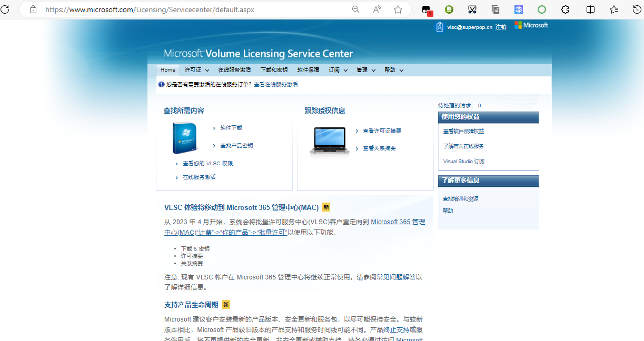The width and height of the screenshot is (644, 341).
Task: Click the 注销 sign-out link
Action: click(x=500, y=26)
